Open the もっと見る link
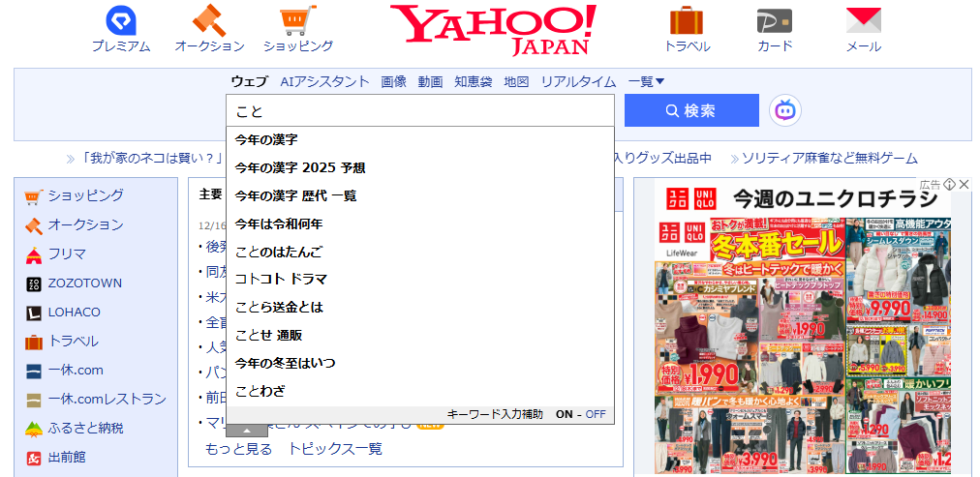Viewport: 980px width, 477px height. (x=239, y=449)
